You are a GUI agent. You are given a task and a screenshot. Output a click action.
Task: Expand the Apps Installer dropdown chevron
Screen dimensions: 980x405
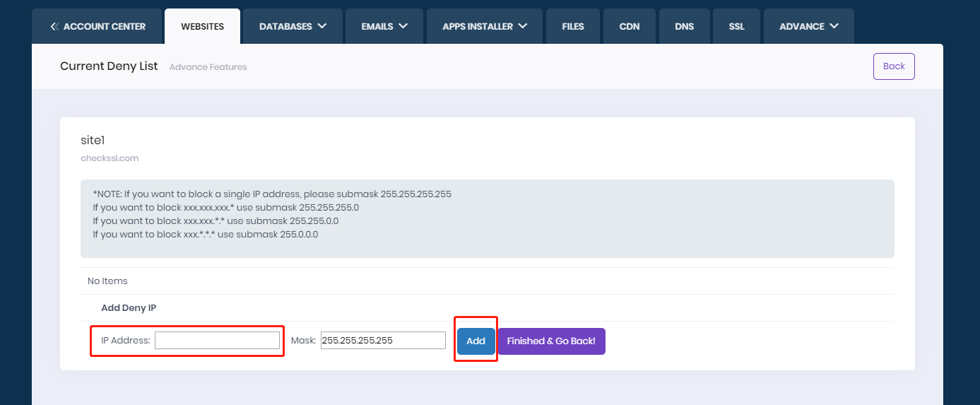click(x=523, y=26)
